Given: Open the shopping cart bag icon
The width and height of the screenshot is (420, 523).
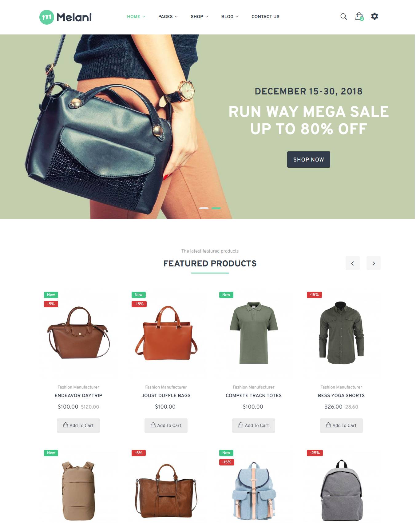Looking at the screenshot, I should coord(359,17).
